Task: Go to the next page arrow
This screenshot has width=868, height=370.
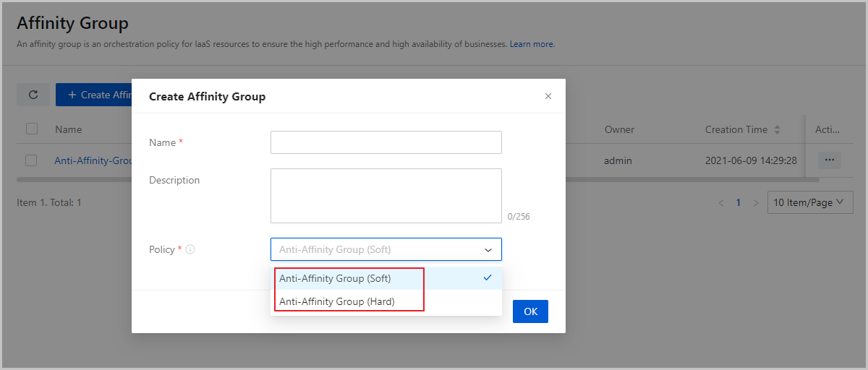Action: [755, 203]
